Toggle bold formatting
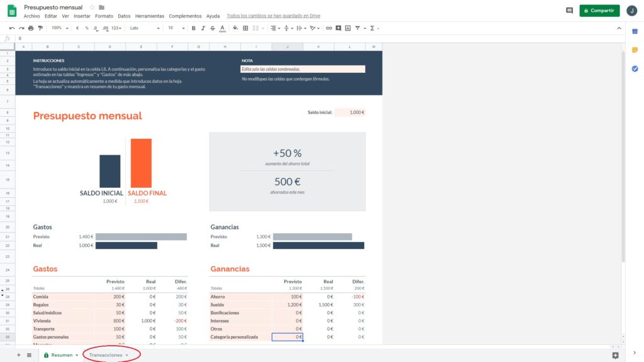The image size is (644, 362). (194, 28)
